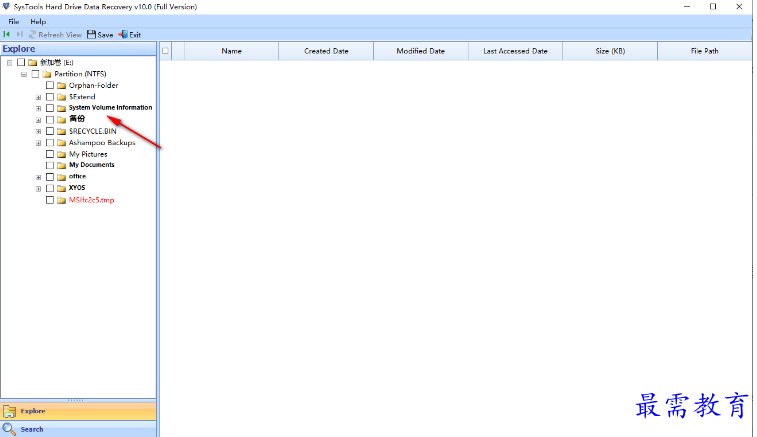Select the 'Ashampoo Backups' tree label
Screen dimensions: 757x437
102,142
